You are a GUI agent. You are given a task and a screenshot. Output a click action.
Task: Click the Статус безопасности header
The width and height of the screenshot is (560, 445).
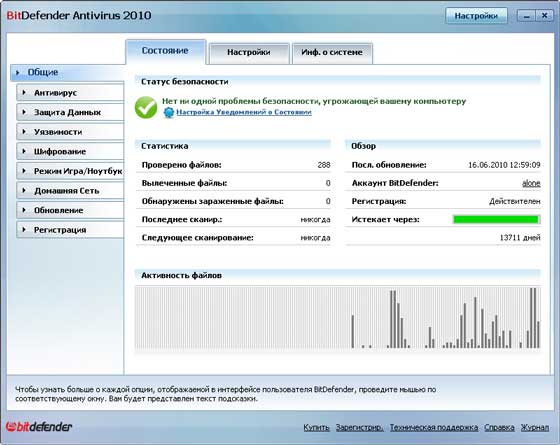point(185,82)
